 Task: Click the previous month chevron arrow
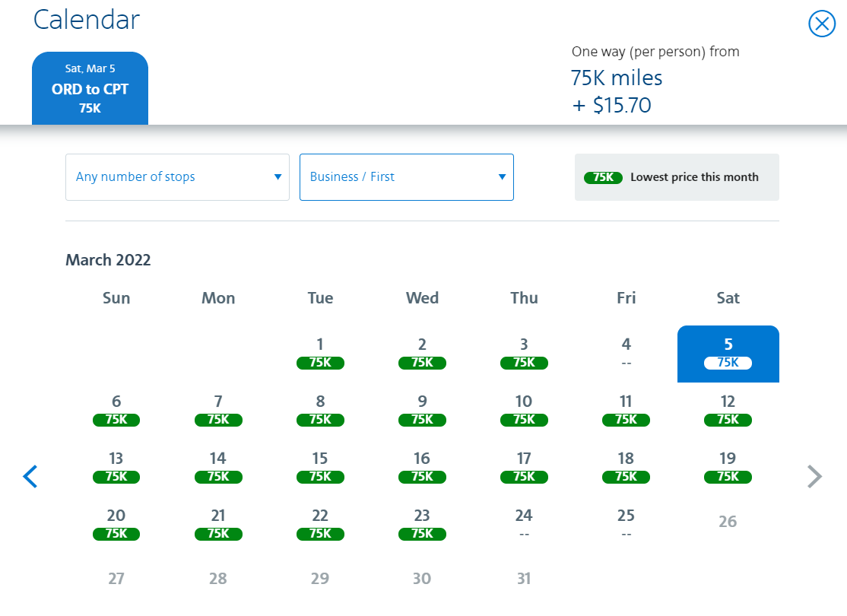30,477
